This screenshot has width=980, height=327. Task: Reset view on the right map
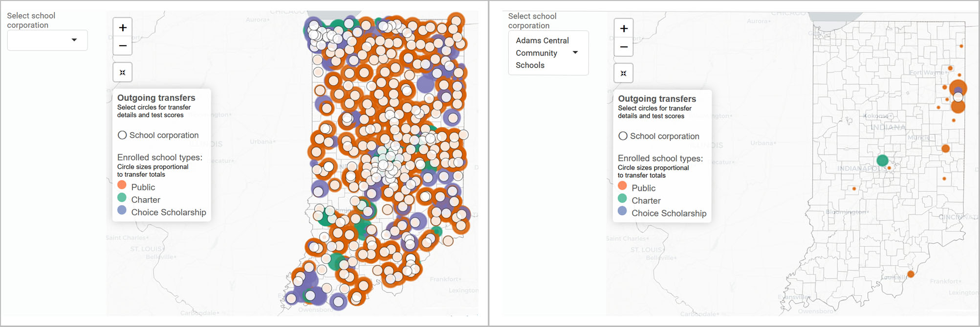pos(624,73)
